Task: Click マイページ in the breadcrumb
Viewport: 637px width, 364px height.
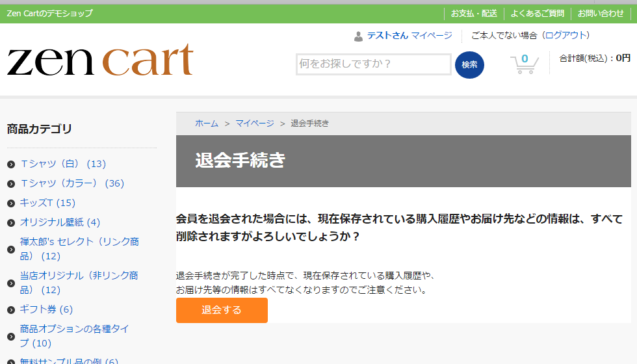Action: pos(255,123)
